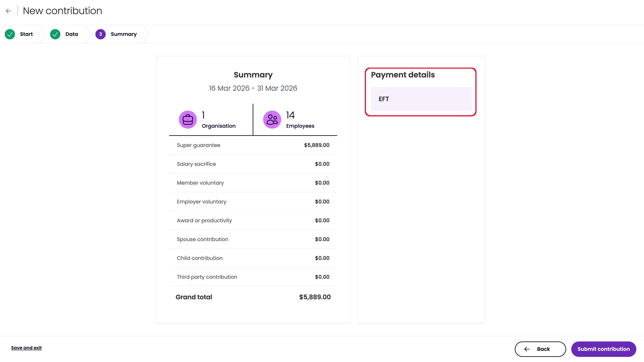Click the Grand total amount
The height and width of the screenshot is (362, 644).
click(x=315, y=297)
